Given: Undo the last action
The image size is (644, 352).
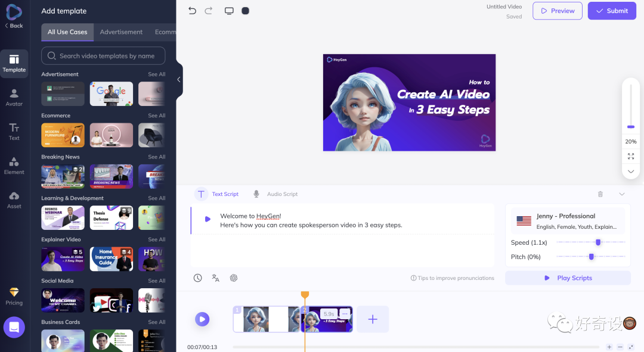Looking at the screenshot, I should pyautogui.click(x=192, y=11).
